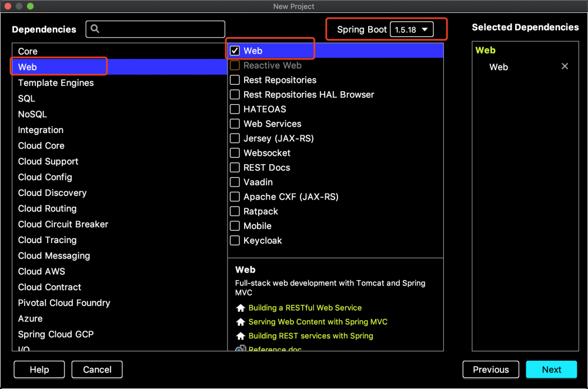Cancel the New Project wizard
The width and height of the screenshot is (588, 389).
[97, 370]
